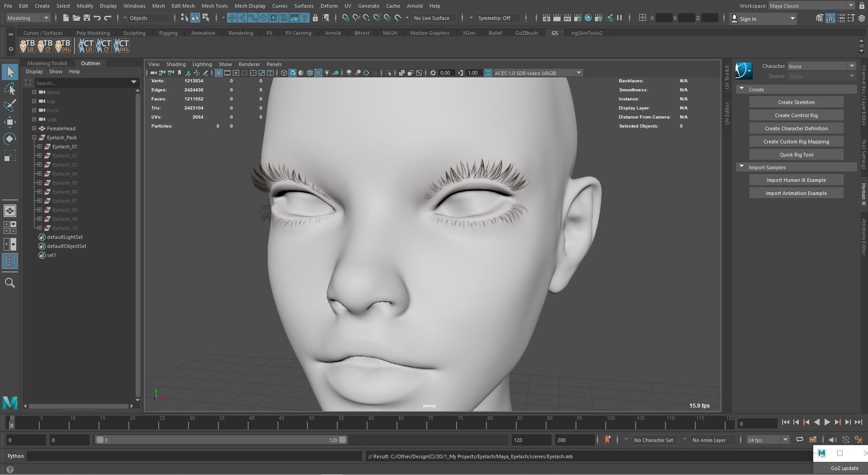
Task: Click the Quick Rig Tool button
Action: 796,155
